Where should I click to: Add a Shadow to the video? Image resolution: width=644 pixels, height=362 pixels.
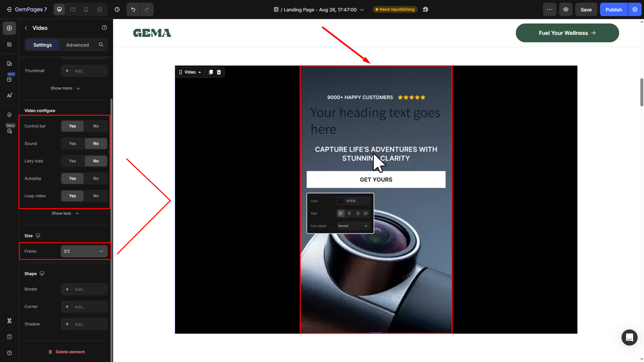pyautogui.click(x=84, y=324)
